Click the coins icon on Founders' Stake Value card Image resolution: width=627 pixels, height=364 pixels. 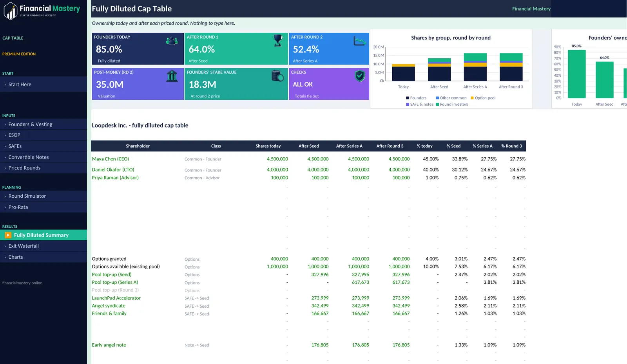(x=277, y=76)
